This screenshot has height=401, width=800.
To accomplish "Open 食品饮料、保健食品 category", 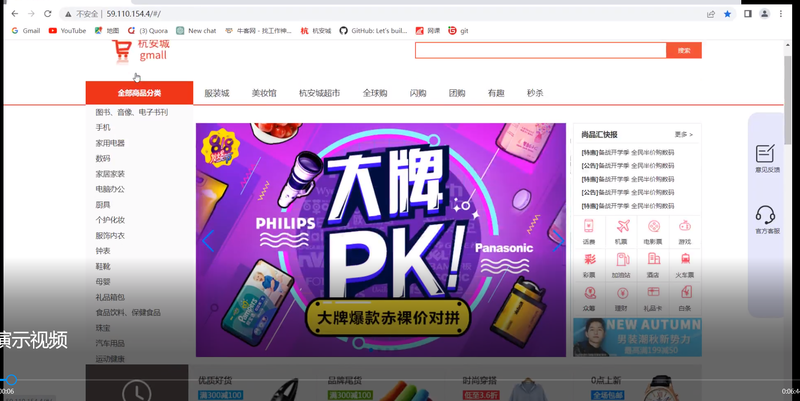I will pyautogui.click(x=128, y=312).
